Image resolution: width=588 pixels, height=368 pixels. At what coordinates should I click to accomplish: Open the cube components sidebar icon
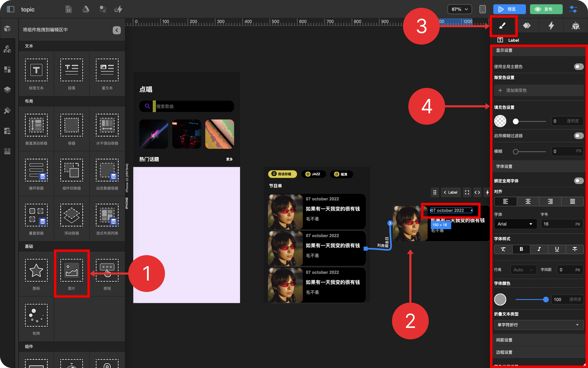7,28
